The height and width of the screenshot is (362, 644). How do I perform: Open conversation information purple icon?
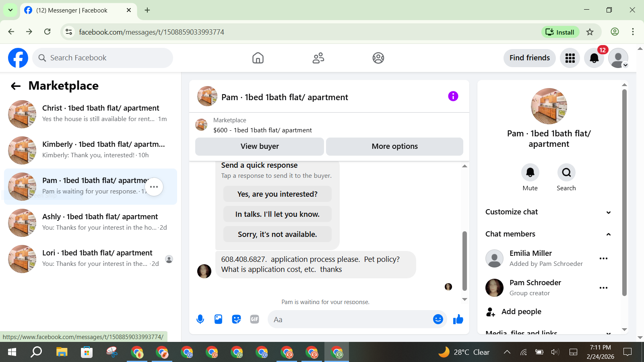453,96
